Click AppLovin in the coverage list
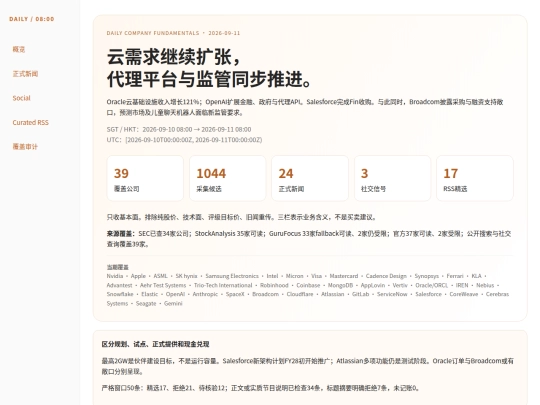This screenshot has height=405, width=540. pyautogui.click(x=373, y=285)
